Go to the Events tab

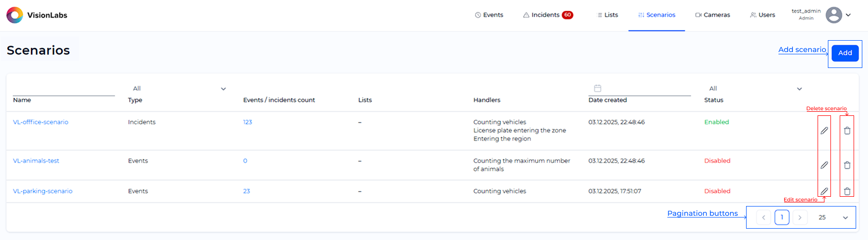click(489, 15)
